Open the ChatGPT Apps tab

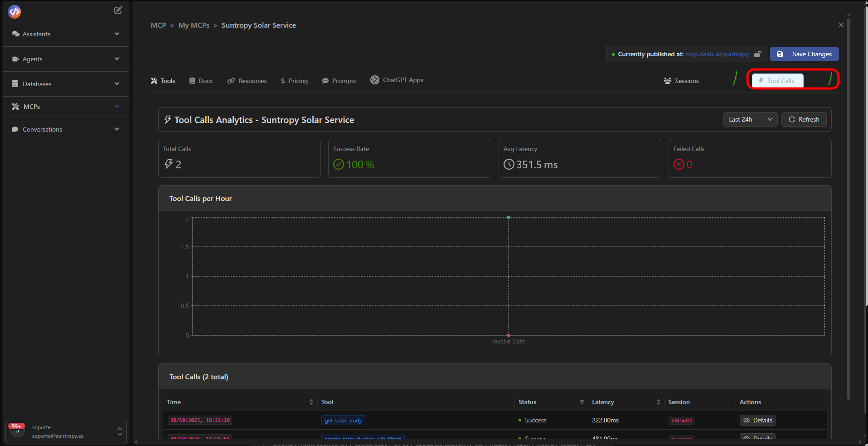pyautogui.click(x=397, y=80)
